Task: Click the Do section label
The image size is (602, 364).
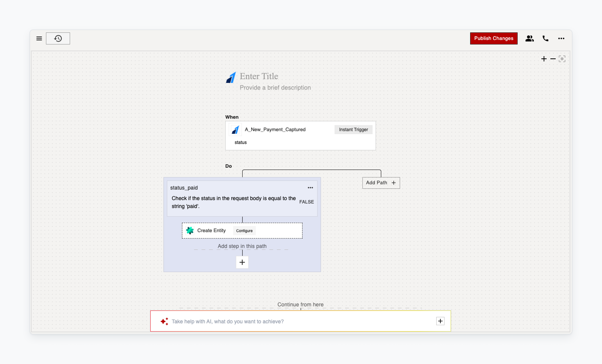Action: coord(228,166)
